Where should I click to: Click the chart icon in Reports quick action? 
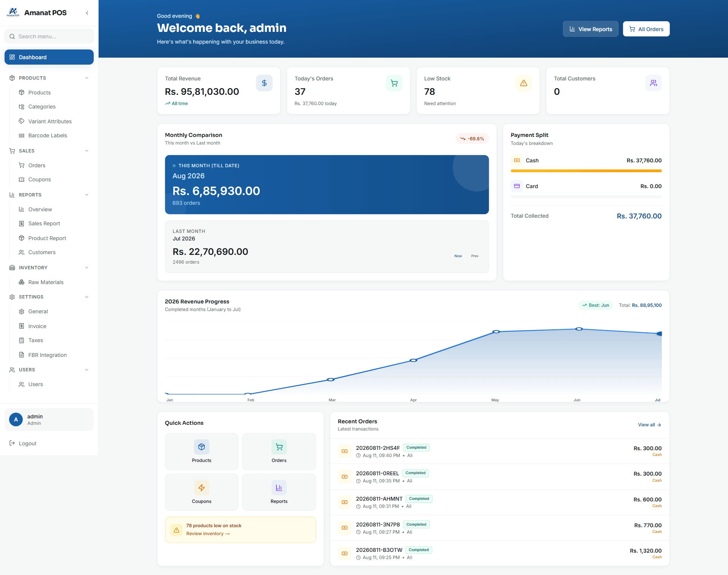pyautogui.click(x=279, y=488)
